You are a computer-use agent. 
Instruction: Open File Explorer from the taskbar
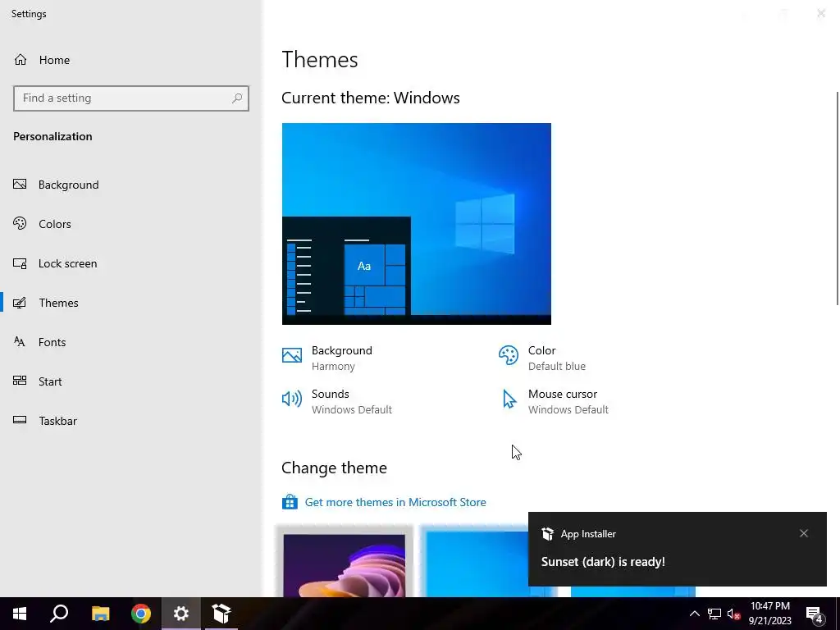pyautogui.click(x=100, y=614)
